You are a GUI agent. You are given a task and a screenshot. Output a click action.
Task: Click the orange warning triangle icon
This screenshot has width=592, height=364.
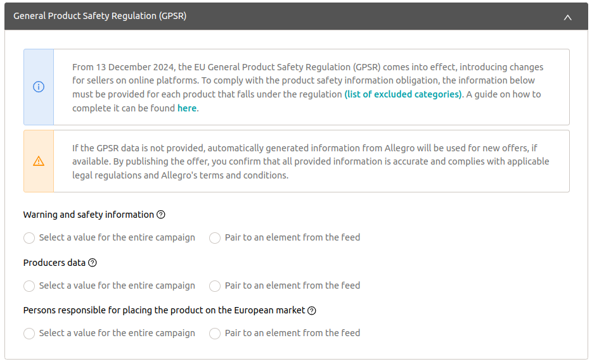tap(39, 161)
